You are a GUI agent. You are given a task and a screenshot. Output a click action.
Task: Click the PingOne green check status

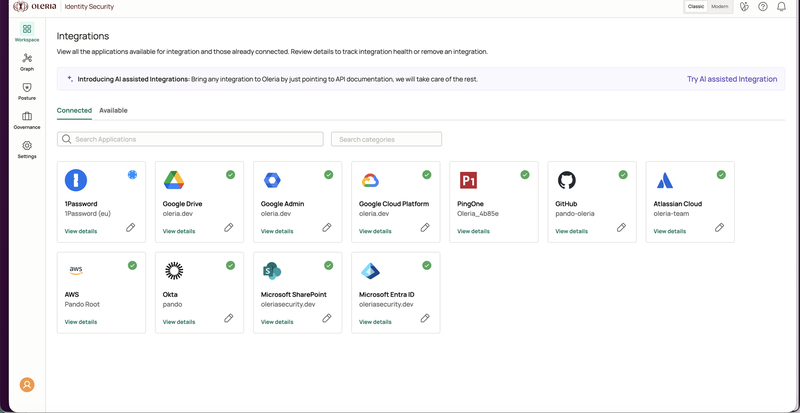coord(525,175)
